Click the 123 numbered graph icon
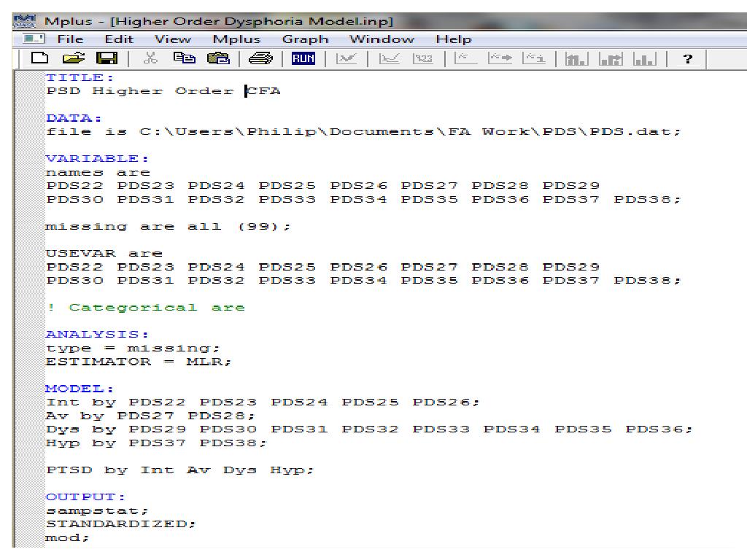Viewport: 747px width, 560px height. point(423,58)
